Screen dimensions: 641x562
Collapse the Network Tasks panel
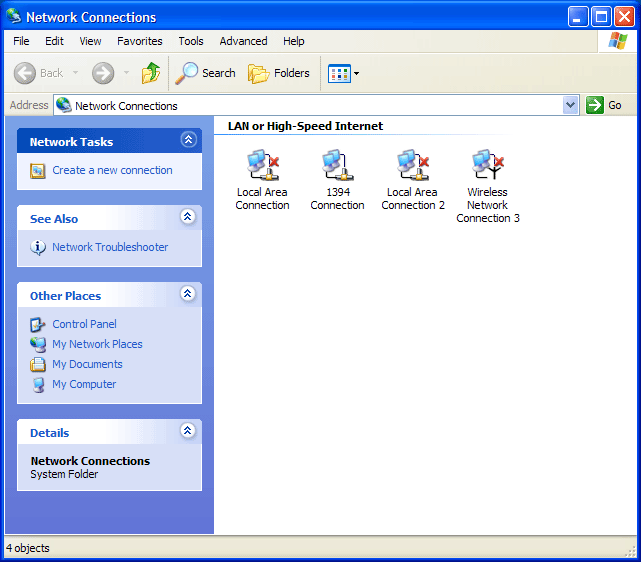[187, 141]
